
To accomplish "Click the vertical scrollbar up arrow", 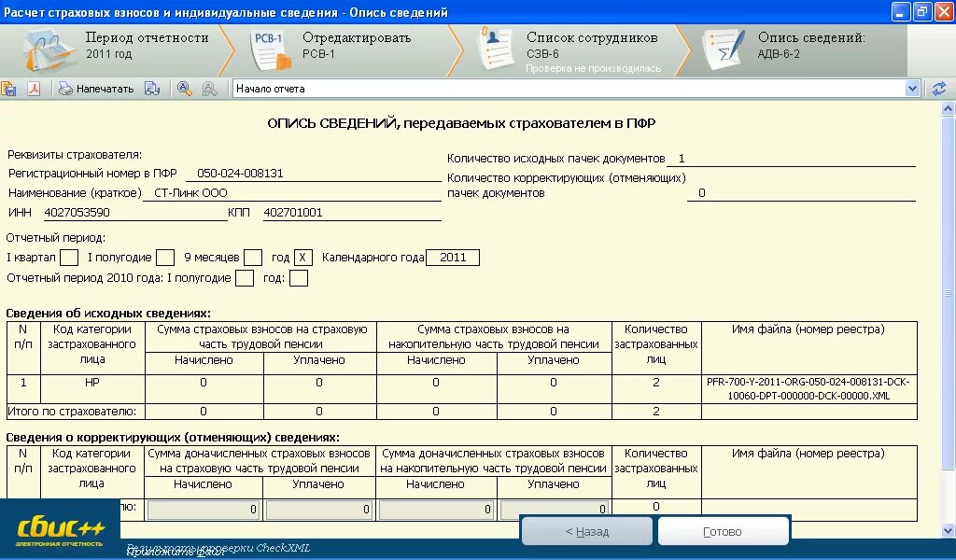I will pos(949,109).
